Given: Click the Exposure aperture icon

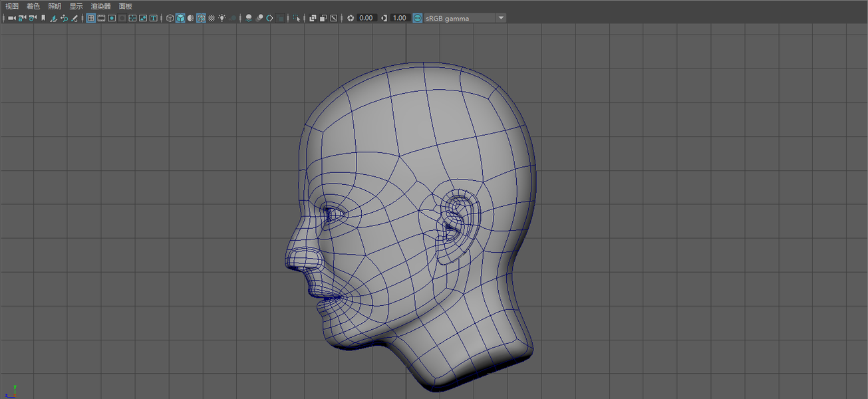Looking at the screenshot, I should tap(351, 18).
